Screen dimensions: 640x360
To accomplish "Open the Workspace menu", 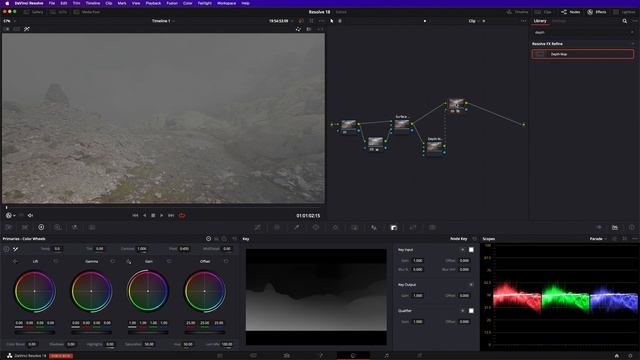I will tap(227, 3).
